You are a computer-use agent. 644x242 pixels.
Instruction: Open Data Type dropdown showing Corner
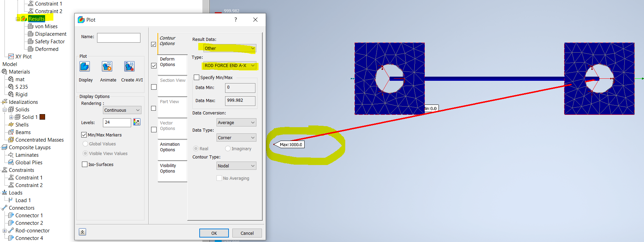click(x=236, y=137)
